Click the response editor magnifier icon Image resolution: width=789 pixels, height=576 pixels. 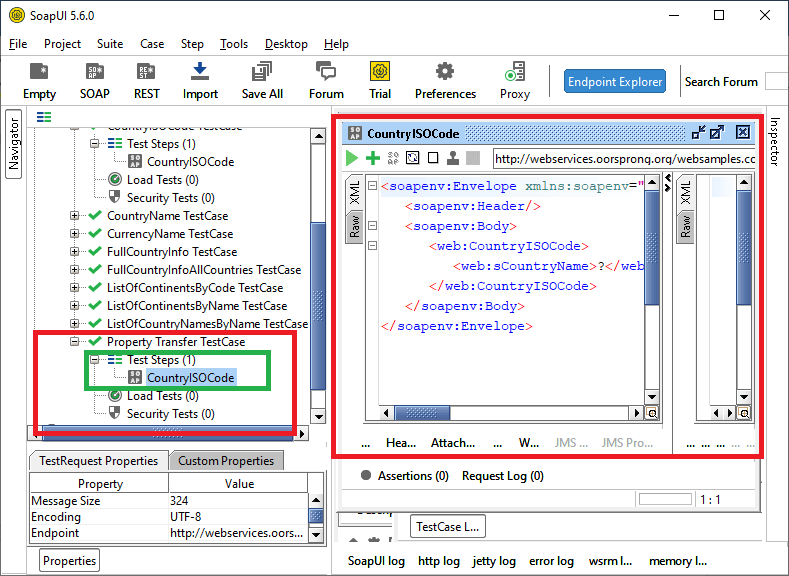click(x=744, y=413)
